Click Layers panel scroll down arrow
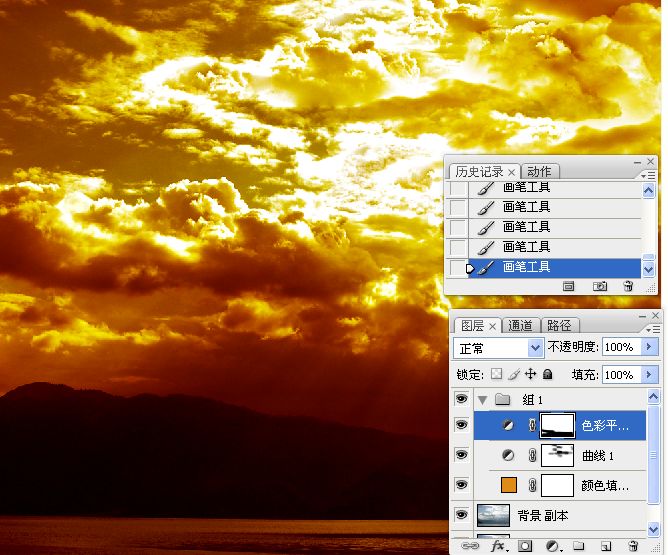Screen dimensions: 668x555 click(654, 529)
